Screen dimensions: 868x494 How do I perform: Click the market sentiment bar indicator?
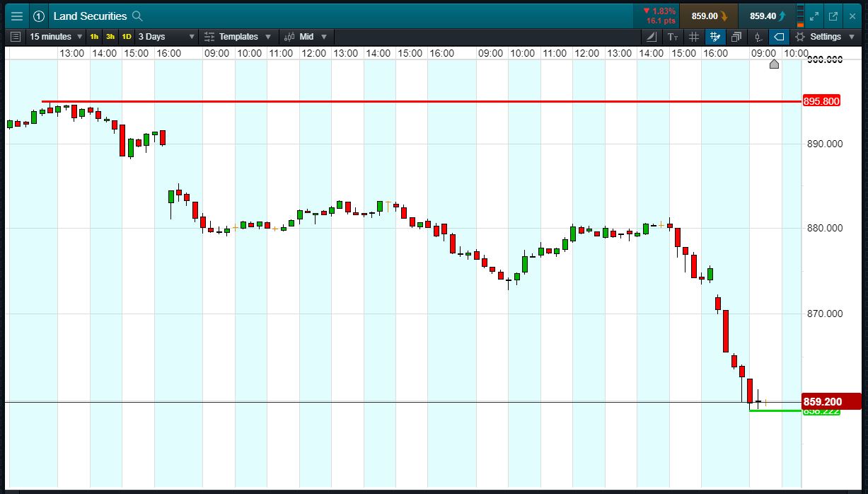[800, 16]
